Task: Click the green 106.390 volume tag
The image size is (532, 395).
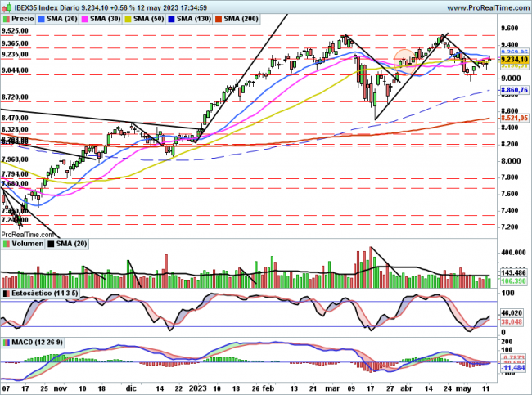Action: [x=514, y=281]
